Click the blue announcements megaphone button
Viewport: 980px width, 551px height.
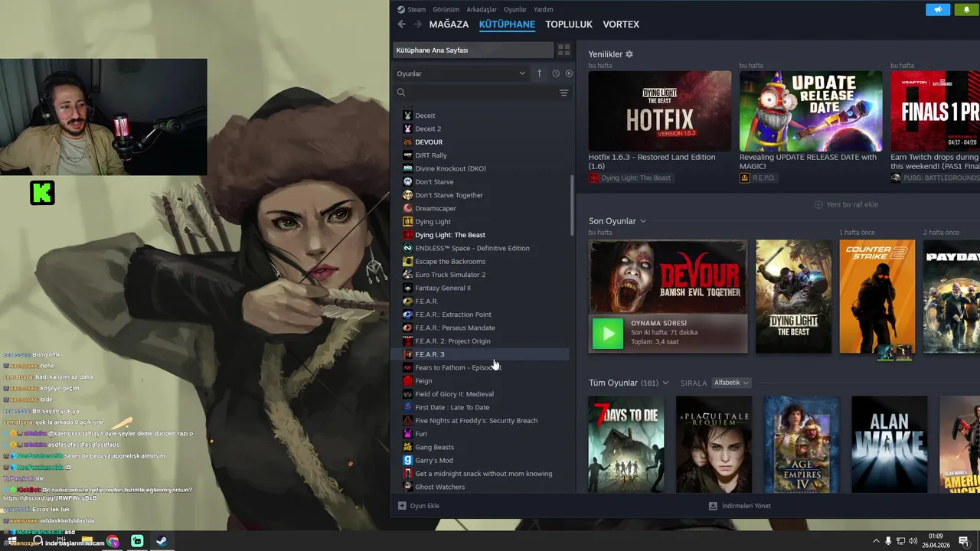[938, 9]
